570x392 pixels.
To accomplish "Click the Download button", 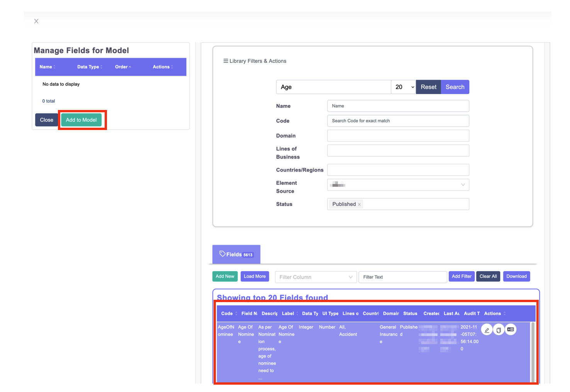I will click(516, 276).
